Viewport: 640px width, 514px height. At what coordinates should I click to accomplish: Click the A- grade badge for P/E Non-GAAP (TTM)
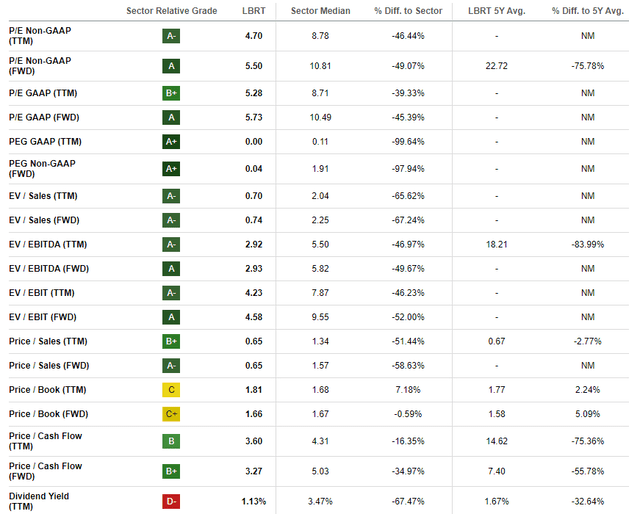click(171, 36)
